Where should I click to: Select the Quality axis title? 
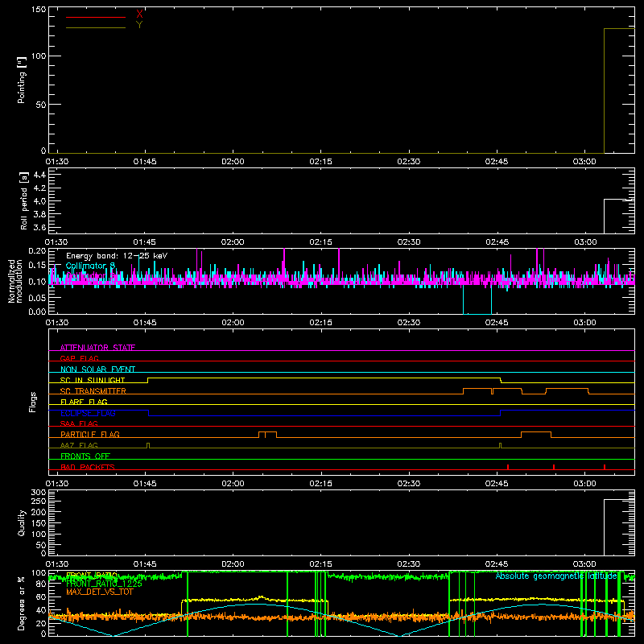click(22, 522)
